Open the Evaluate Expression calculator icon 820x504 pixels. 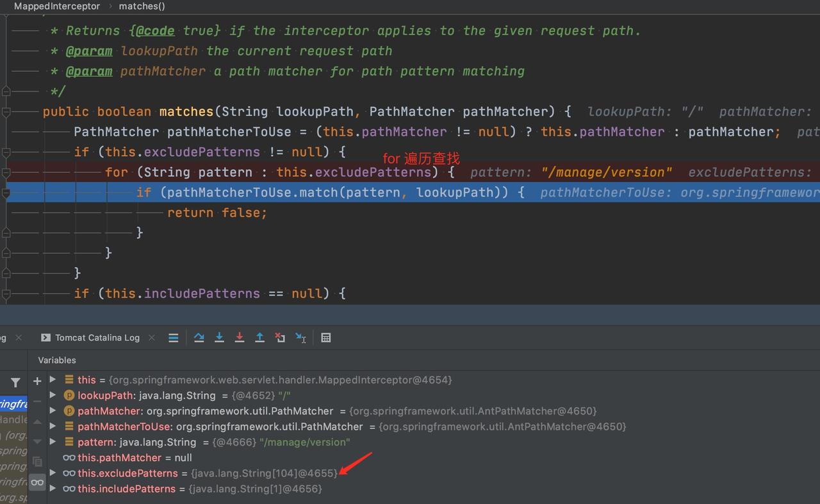(x=325, y=337)
